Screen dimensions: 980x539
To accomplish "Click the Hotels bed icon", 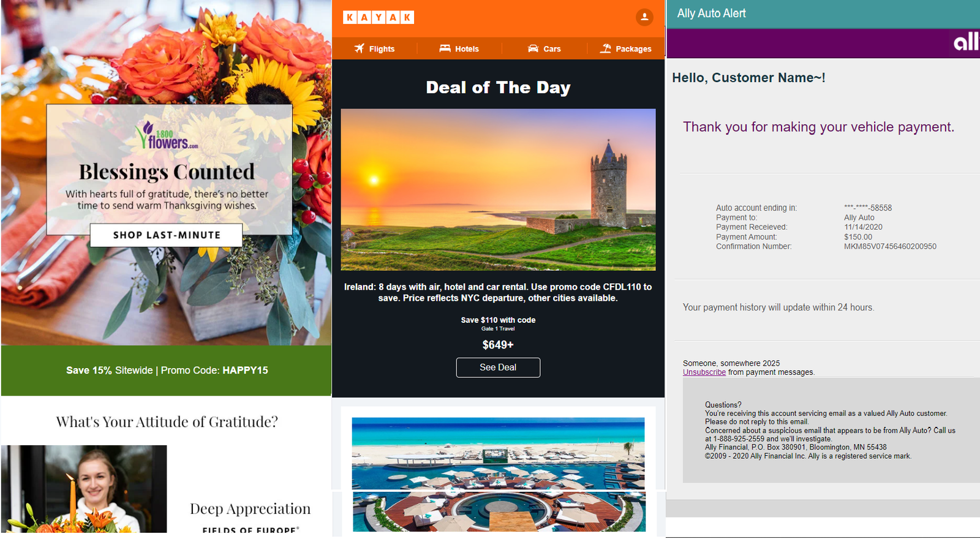I will pyautogui.click(x=445, y=48).
